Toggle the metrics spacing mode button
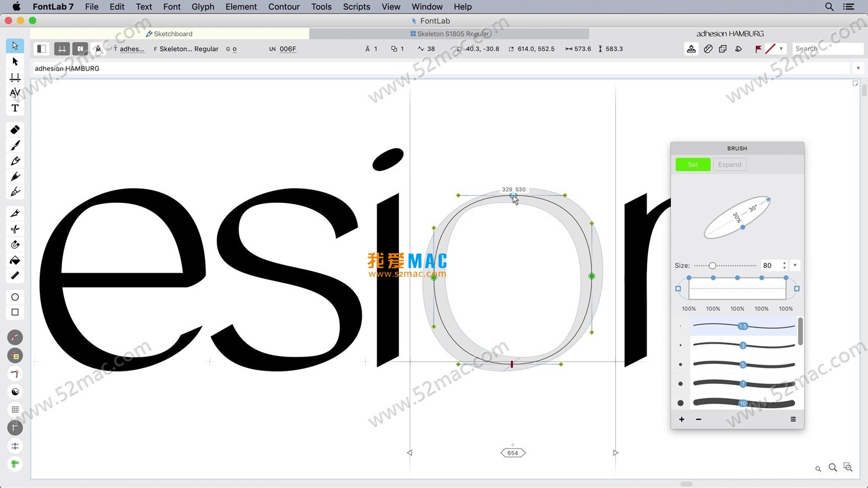 click(x=62, y=49)
